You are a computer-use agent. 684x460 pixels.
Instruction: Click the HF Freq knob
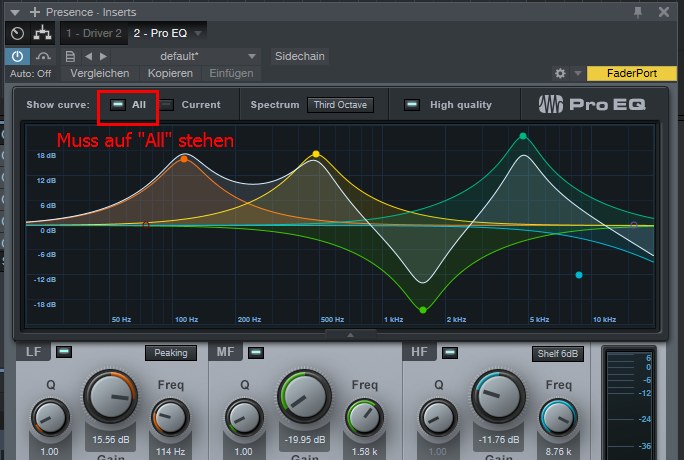click(558, 418)
